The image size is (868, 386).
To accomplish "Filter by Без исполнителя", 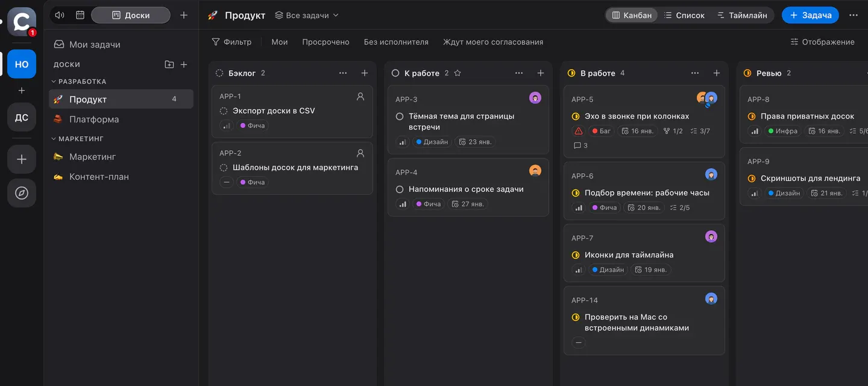I will [x=396, y=42].
